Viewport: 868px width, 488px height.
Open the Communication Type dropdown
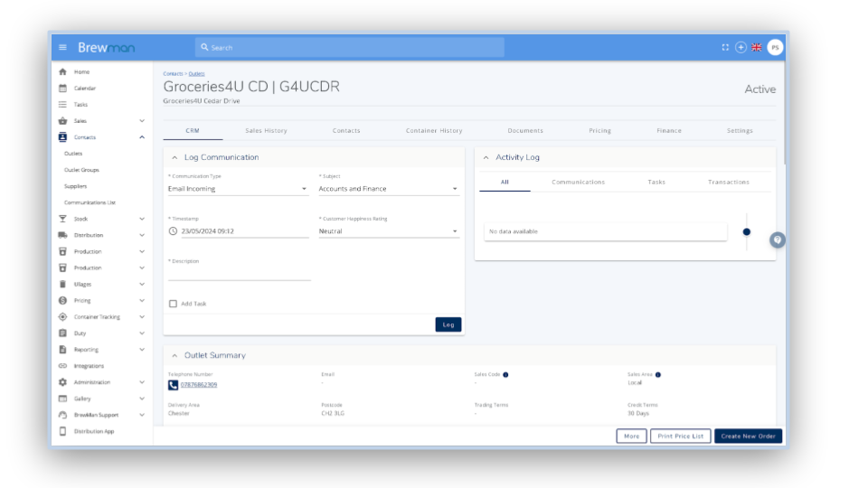click(x=238, y=189)
